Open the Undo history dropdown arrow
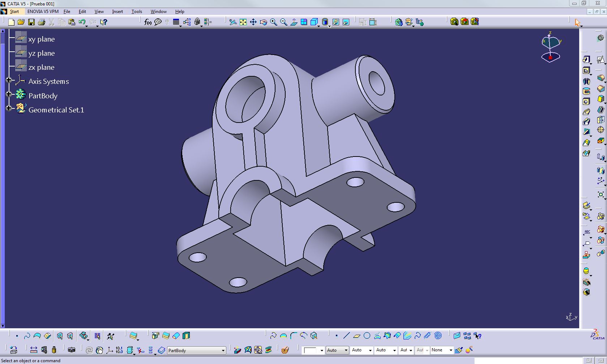The image size is (607, 364). [87, 26]
